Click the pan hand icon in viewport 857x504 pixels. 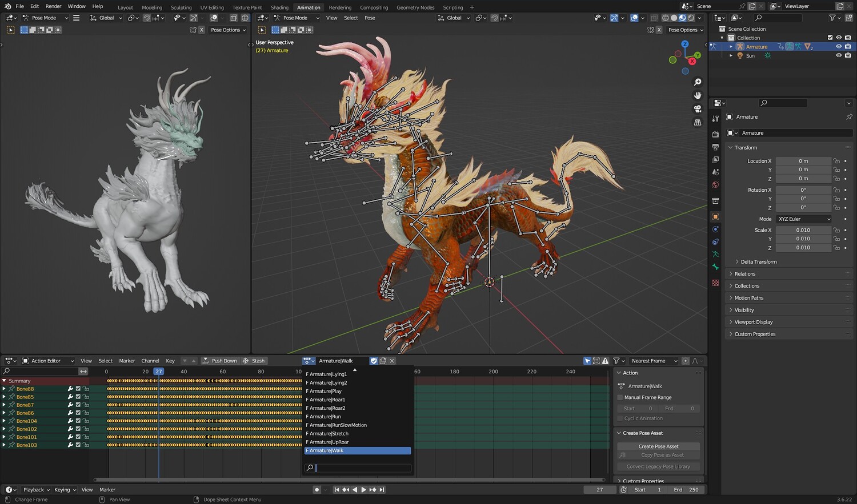(698, 95)
